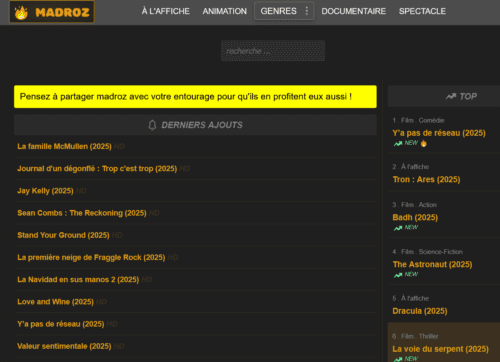
Task: Click the yellow share madroz banner
Action: click(195, 97)
